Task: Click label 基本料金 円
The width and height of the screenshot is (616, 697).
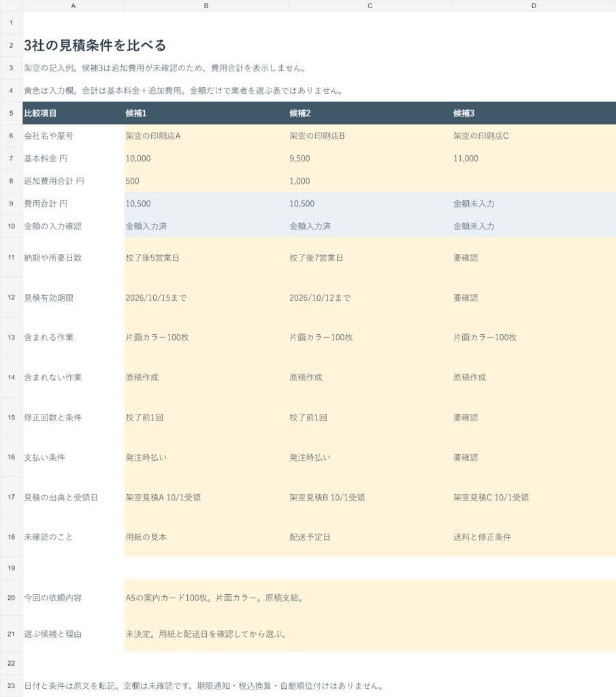Action: pyautogui.click(x=46, y=159)
